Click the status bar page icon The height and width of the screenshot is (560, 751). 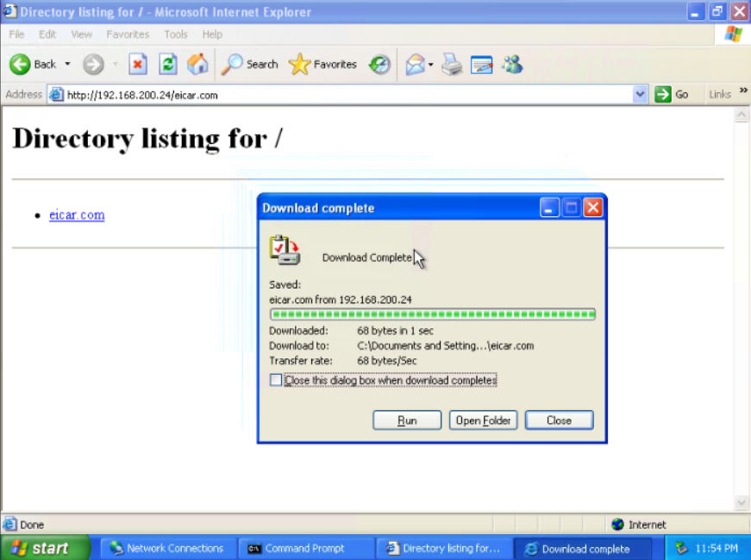pyautogui.click(x=9, y=525)
